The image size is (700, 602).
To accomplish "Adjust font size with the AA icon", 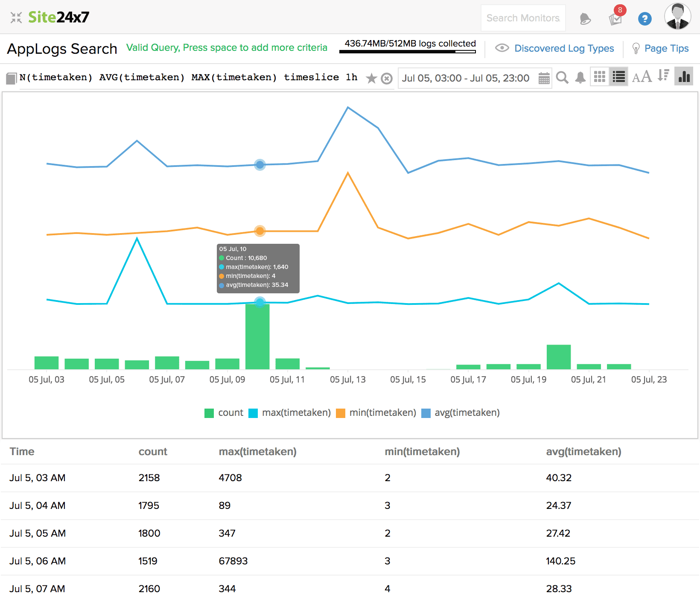I will [642, 77].
